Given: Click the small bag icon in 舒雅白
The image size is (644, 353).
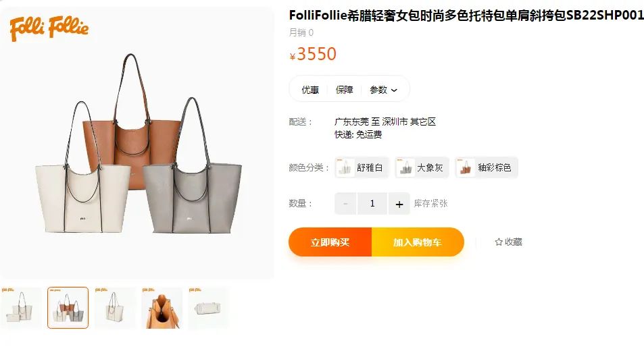Looking at the screenshot, I should [x=345, y=167].
